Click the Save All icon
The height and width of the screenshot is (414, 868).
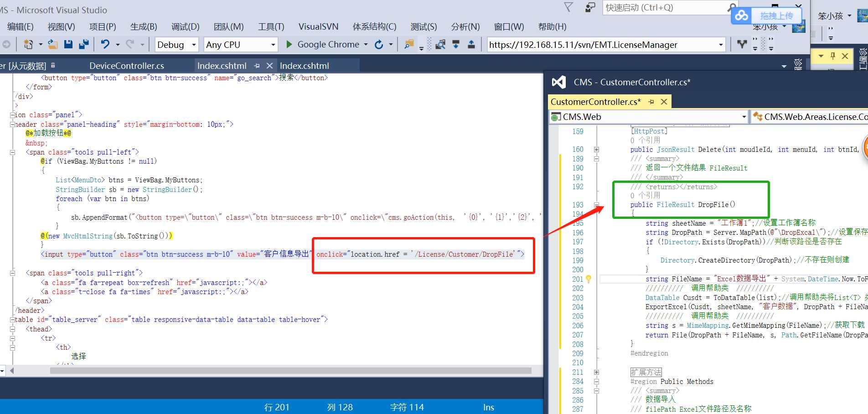(84, 44)
